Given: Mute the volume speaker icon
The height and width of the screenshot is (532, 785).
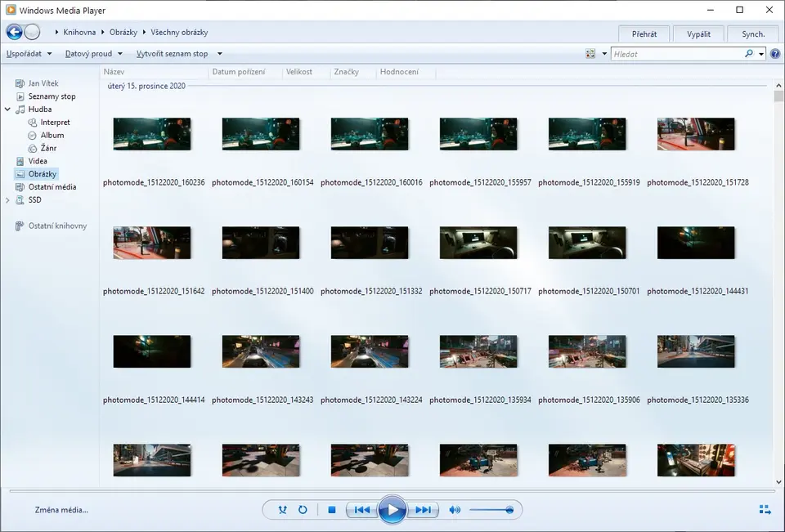Looking at the screenshot, I should (x=455, y=510).
